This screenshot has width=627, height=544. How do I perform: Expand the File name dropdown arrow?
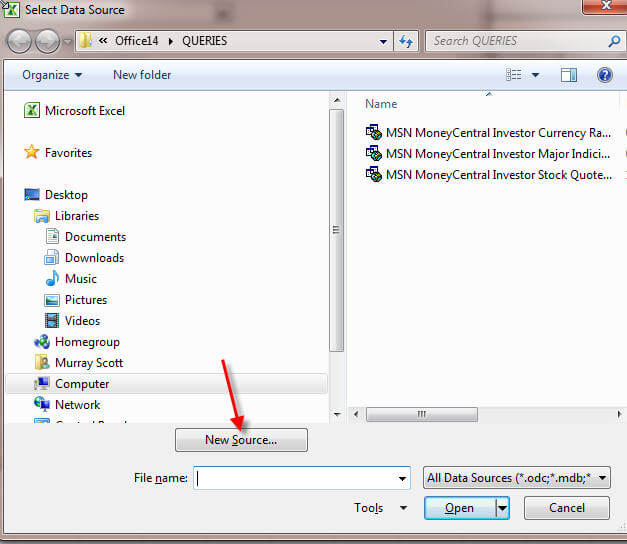pos(402,478)
